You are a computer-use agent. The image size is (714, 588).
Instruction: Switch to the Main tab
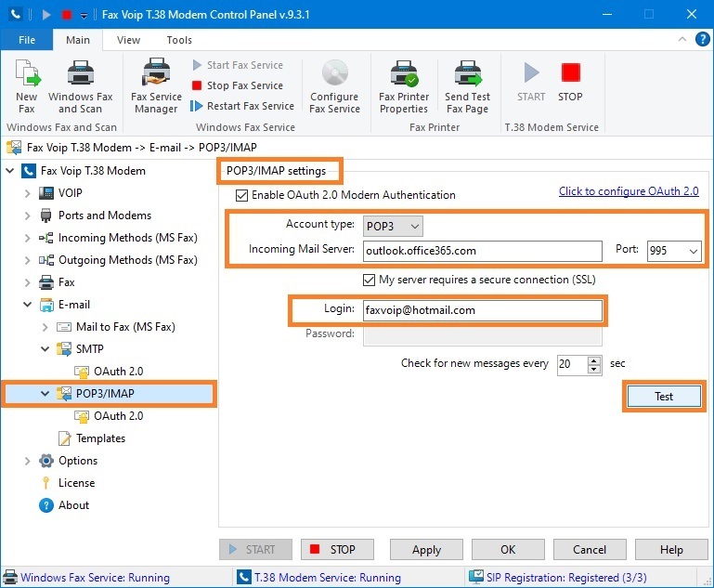point(78,40)
